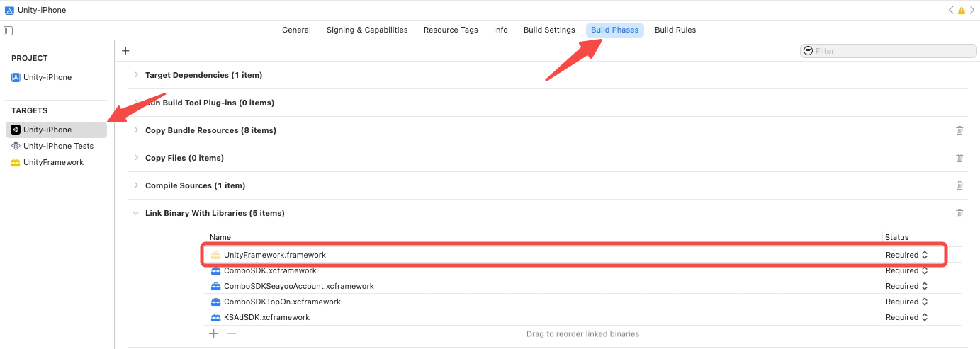Delete the Copy Files phase via trash icon
The height and width of the screenshot is (349, 980).
(959, 158)
